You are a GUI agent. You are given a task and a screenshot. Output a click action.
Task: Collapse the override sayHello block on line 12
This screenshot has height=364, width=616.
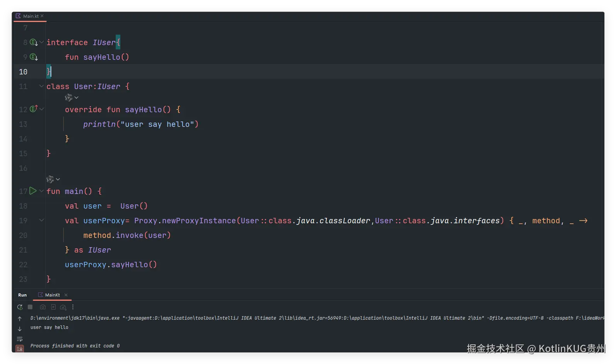tap(42, 109)
